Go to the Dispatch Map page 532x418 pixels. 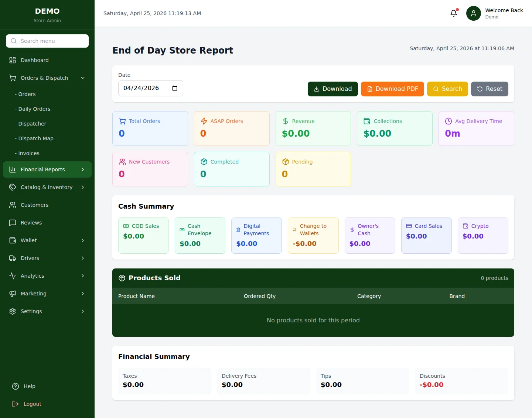click(35, 138)
